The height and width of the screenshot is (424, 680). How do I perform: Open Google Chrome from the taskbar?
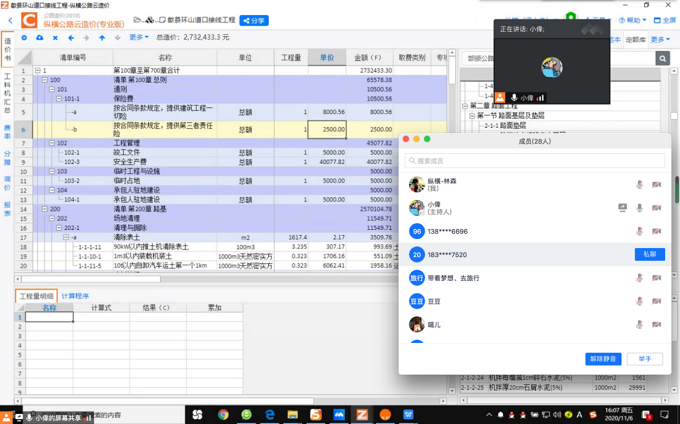(x=223, y=415)
